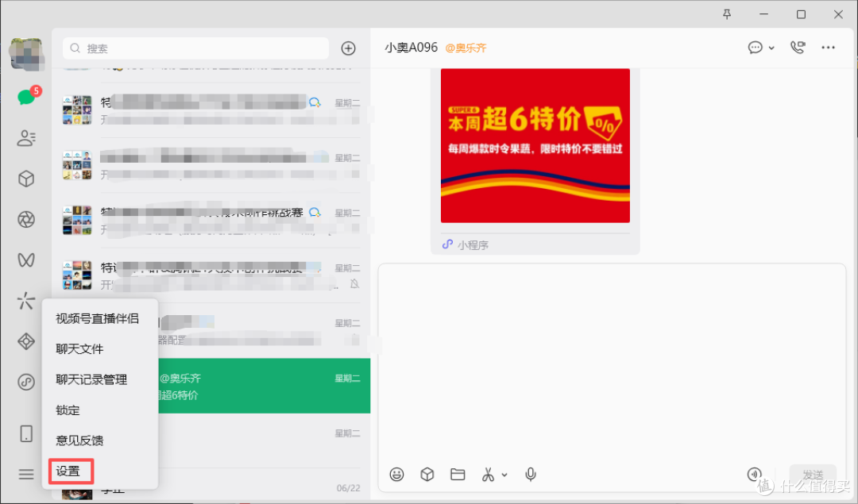Open the phone icon in sidebar
Image resolution: width=858 pixels, height=504 pixels.
(26, 433)
